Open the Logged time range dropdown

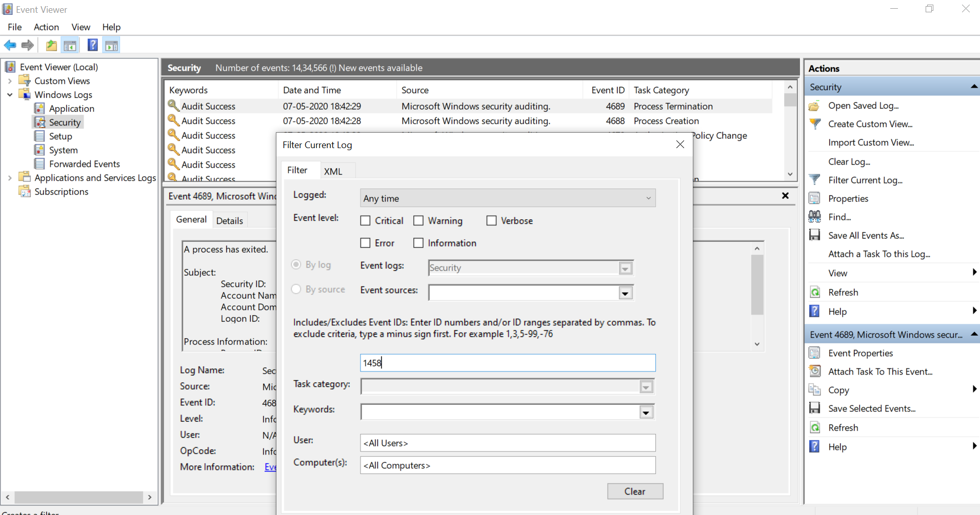point(507,198)
